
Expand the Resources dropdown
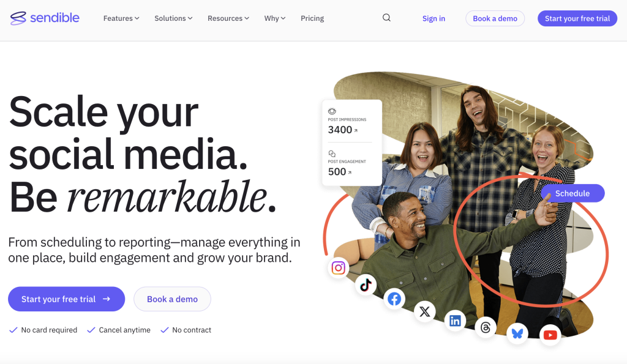pos(228,18)
